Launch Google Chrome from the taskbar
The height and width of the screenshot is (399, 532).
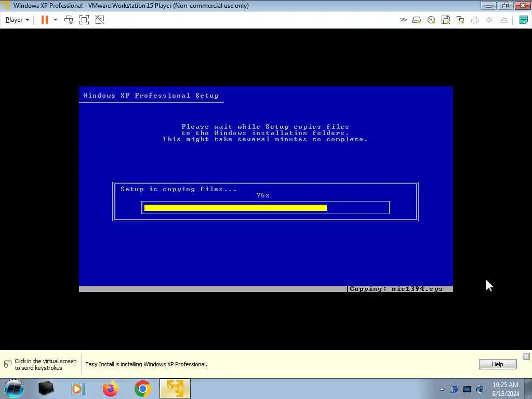point(142,389)
